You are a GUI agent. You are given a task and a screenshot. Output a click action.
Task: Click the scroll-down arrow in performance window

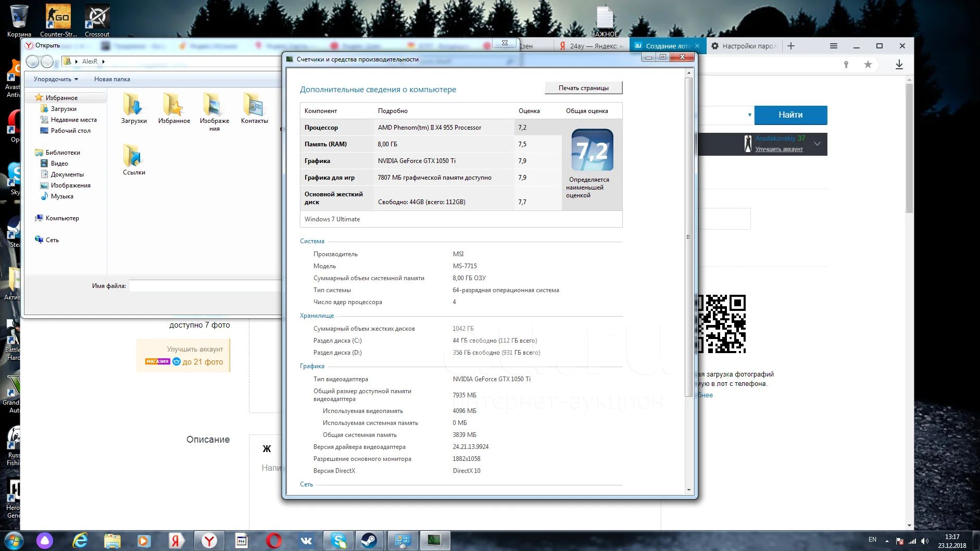coord(688,490)
